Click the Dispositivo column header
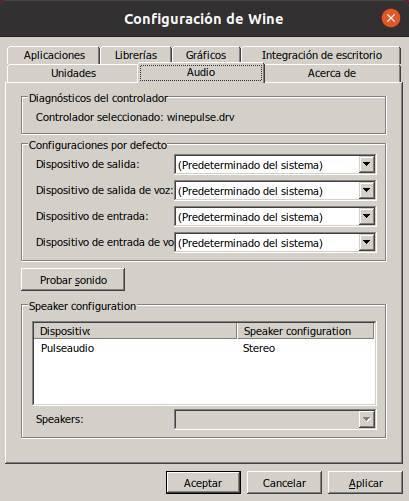This screenshot has width=409, height=501. pos(135,331)
